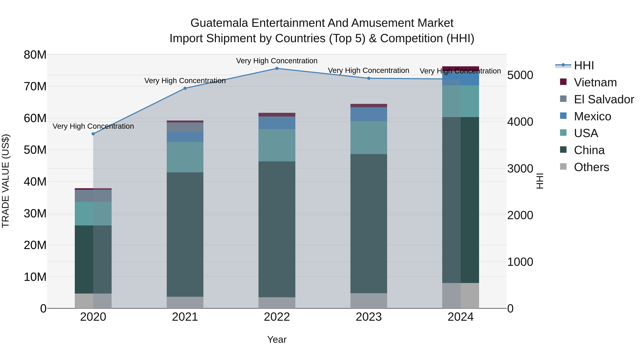
Task: Click the Others segment of the 2020 bar
Action: click(93, 301)
